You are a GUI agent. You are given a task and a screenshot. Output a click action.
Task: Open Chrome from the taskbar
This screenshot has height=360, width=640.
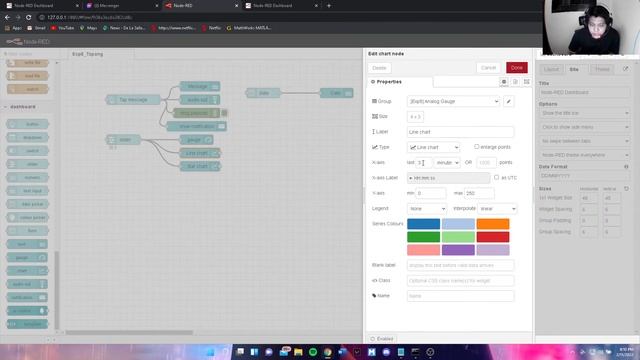tap(328, 352)
